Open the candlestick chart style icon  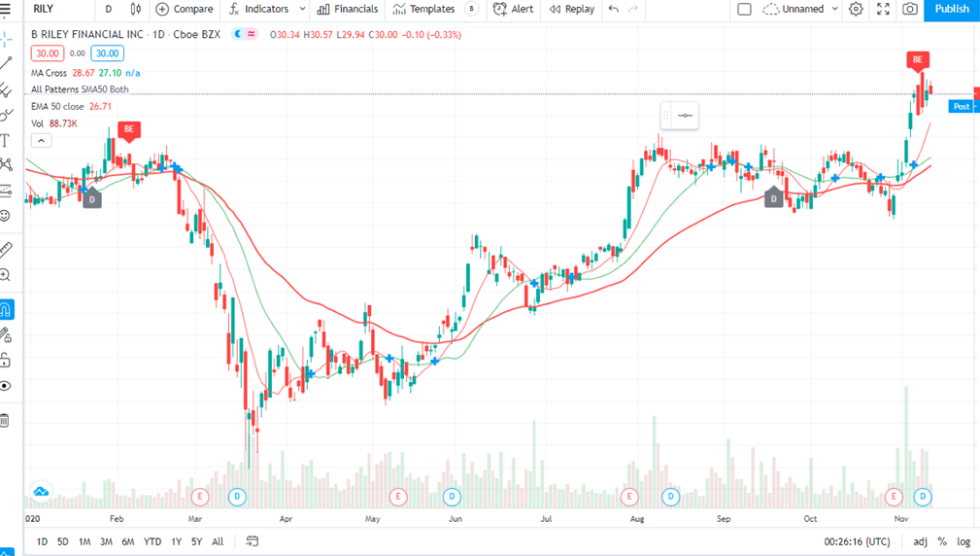[x=135, y=9]
